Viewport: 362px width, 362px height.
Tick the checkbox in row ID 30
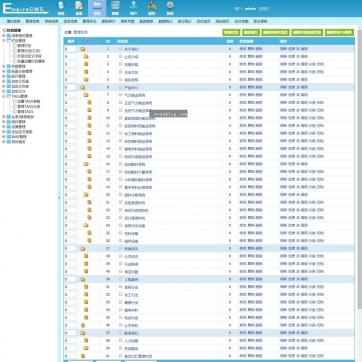[120, 279]
